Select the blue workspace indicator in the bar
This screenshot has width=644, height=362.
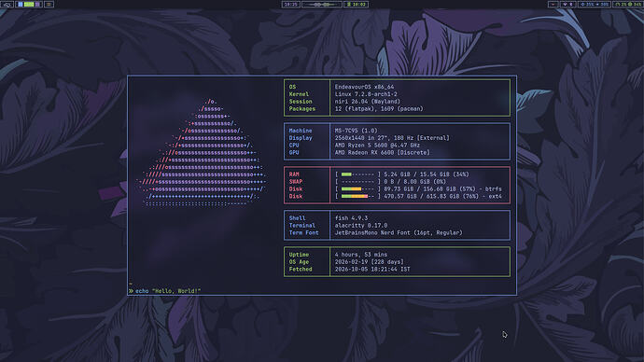coord(21,4)
